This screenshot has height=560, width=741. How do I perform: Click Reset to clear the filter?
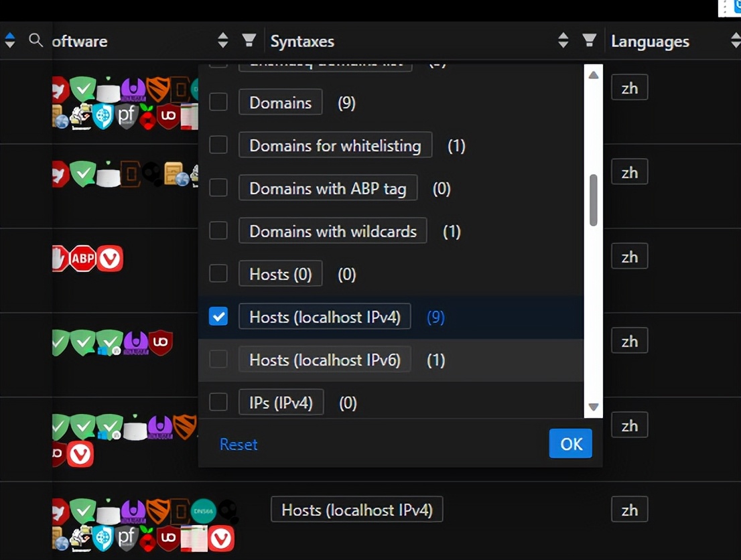[239, 444]
